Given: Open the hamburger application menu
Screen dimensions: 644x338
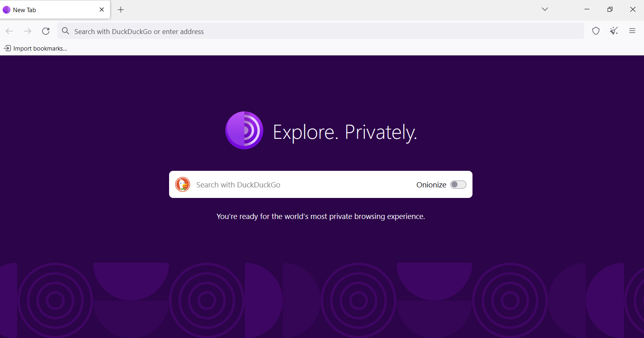Looking at the screenshot, I should [x=632, y=31].
